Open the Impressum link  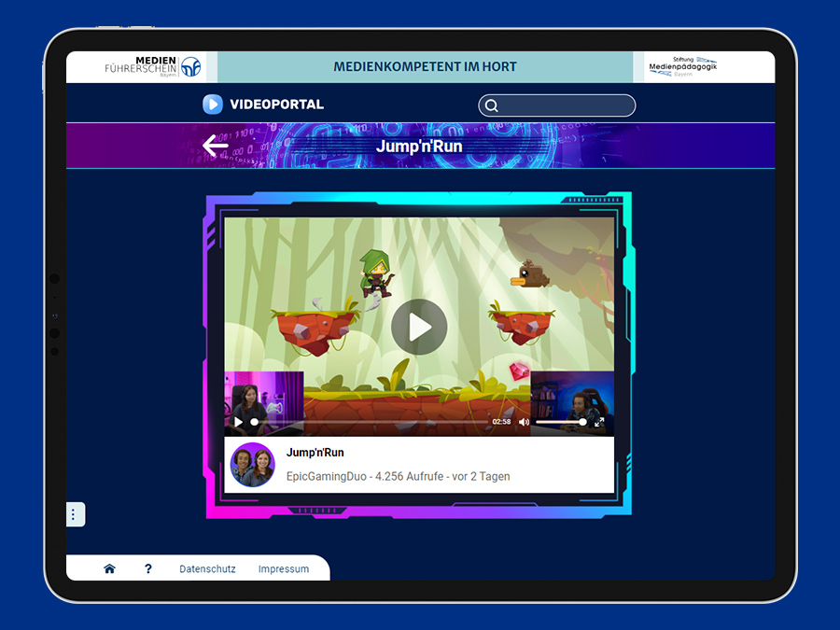284,569
